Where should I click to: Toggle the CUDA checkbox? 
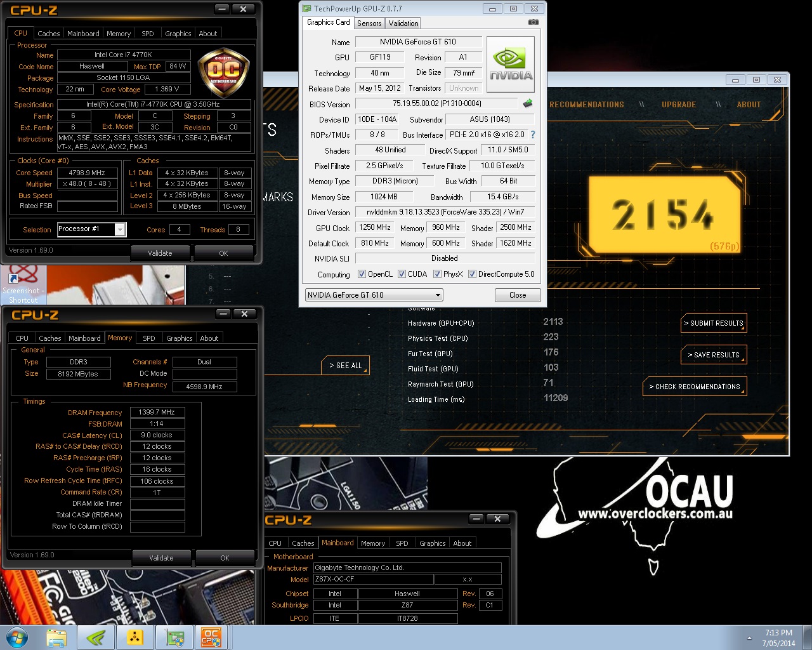pos(402,274)
